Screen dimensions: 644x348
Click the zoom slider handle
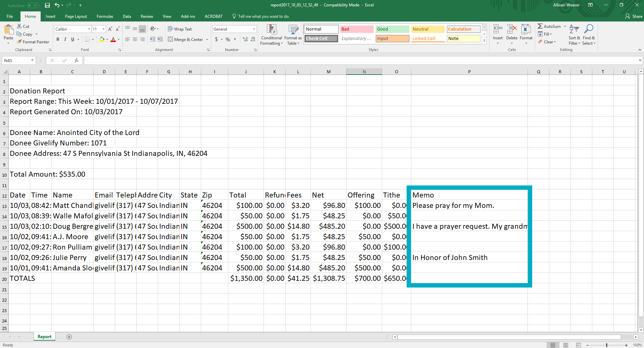point(606,345)
